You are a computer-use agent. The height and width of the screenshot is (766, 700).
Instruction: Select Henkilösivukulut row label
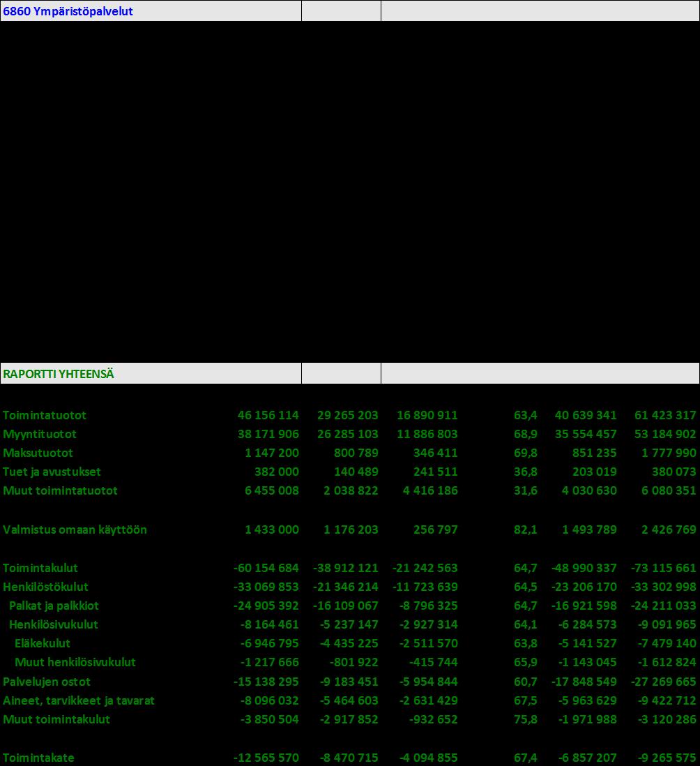pyautogui.click(x=53, y=624)
